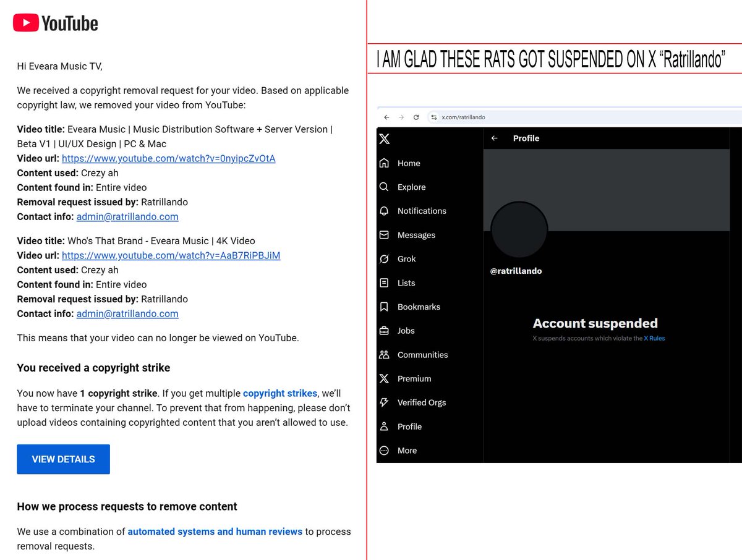This screenshot has width=742, height=560.
Task: Select the Explore magnifier icon
Action: click(x=384, y=187)
